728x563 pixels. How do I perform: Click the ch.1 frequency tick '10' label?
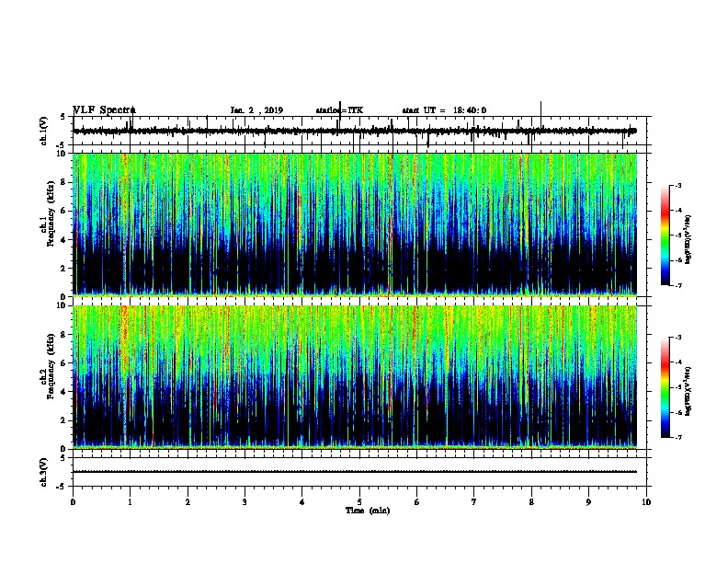62,154
